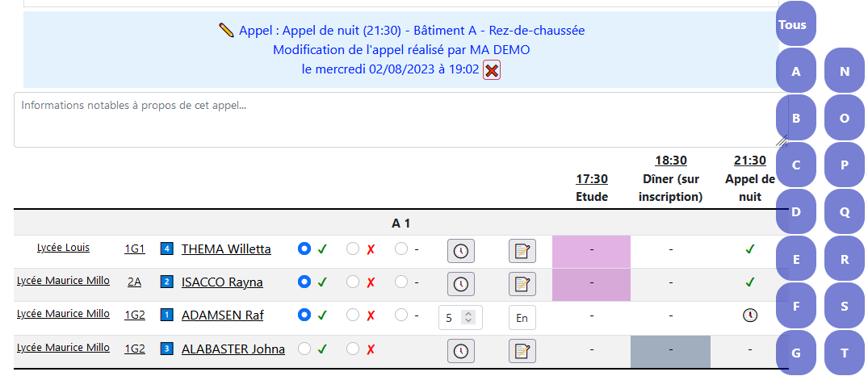Open the clock delay icon for ISACCO Rayna

460,284
